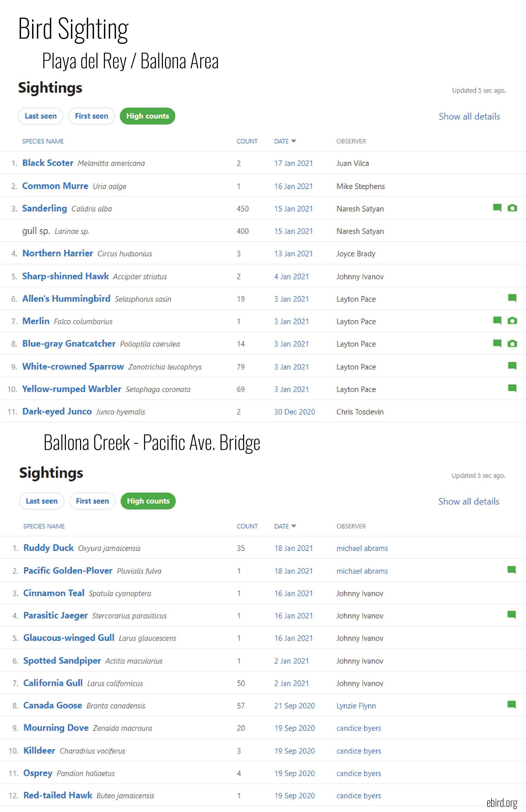Open comment icon for Canada Goose
Image resolution: width=526 pixels, height=812 pixels.
coord(511,704)
